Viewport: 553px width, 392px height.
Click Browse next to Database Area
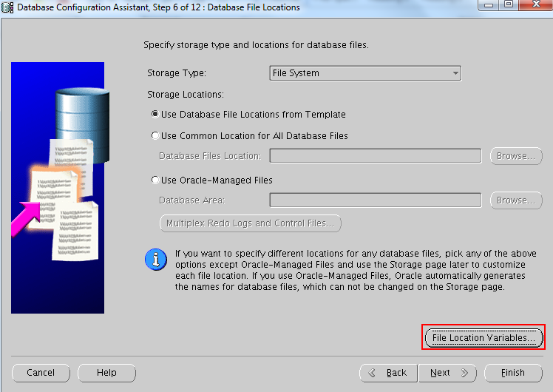point(516,200)
